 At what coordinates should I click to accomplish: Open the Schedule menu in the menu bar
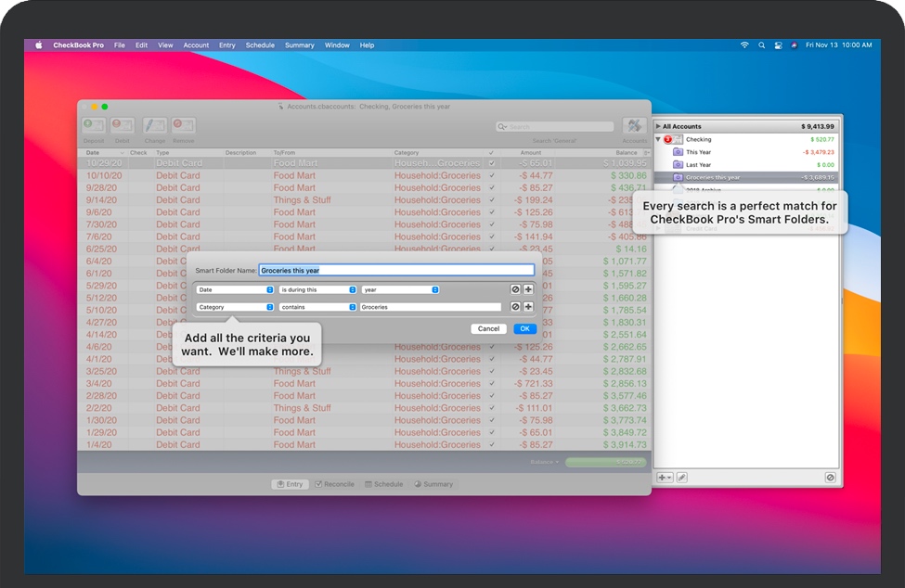tap(260, 45)
